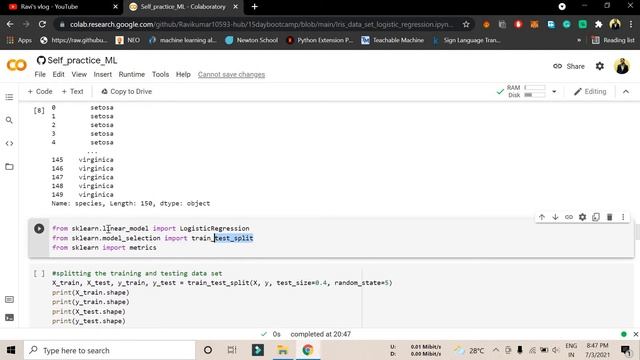Collapse the Colab header chevron

(626, 91)
